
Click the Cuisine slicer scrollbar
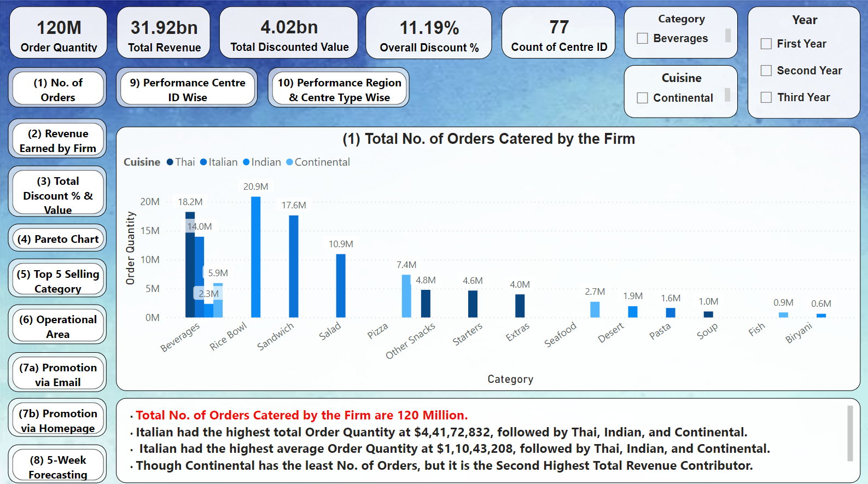(x=727, y=95)
